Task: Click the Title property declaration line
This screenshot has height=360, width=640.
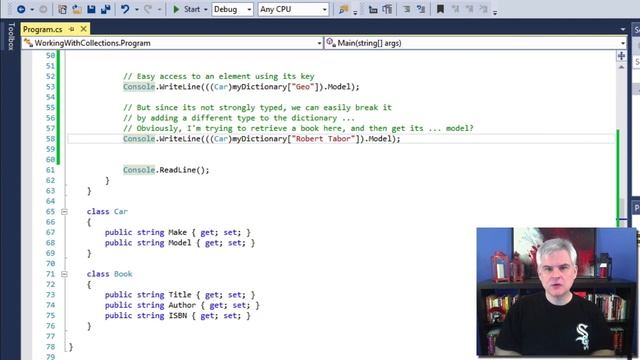Action: click(180, 295)
